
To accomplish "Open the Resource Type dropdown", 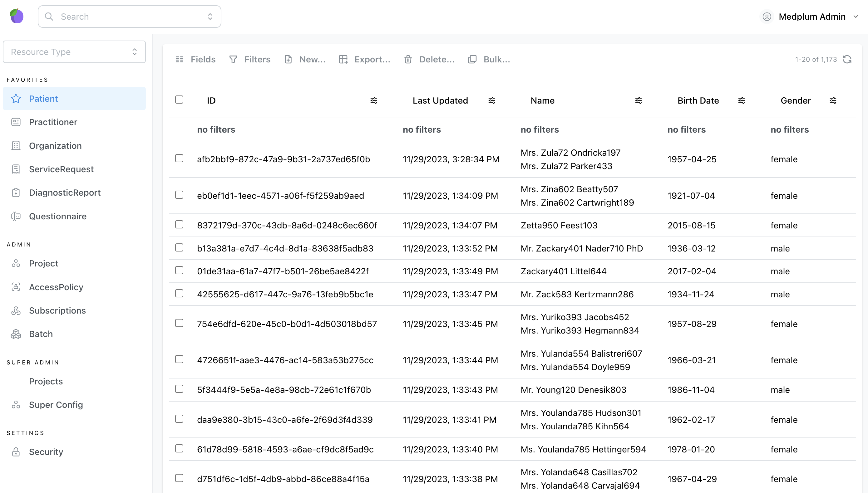I will point(74,52).
